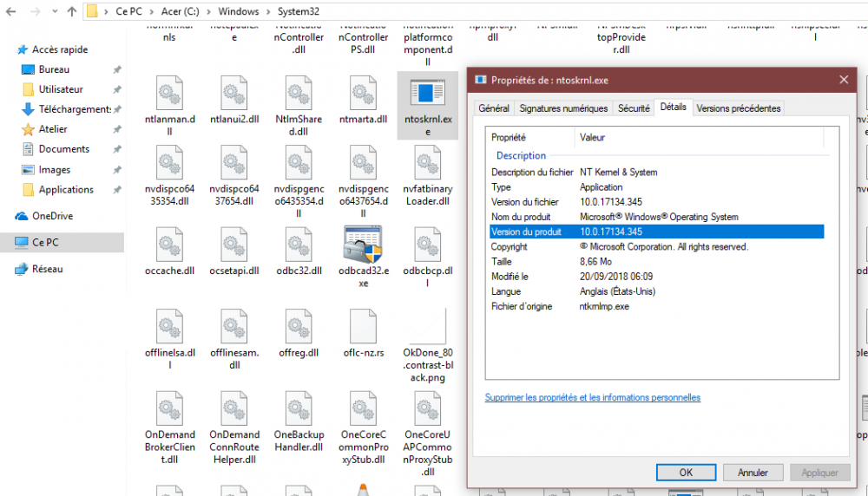Select Réseau in the navigation tree

[x=48, y=269]
